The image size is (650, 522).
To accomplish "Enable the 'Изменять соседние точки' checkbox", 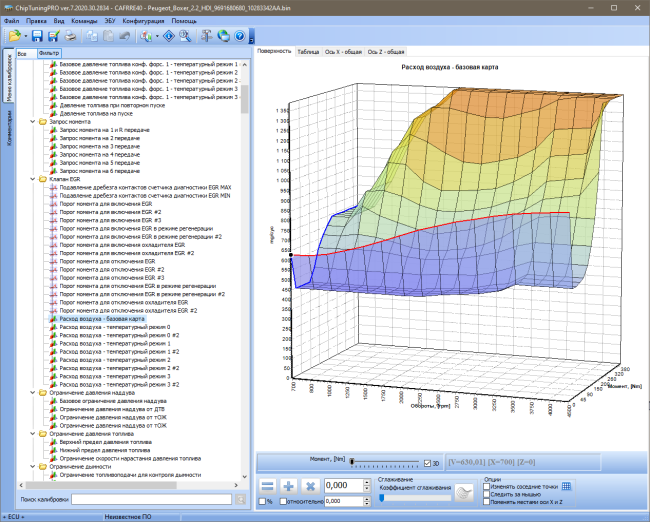I will pos(487,487).
